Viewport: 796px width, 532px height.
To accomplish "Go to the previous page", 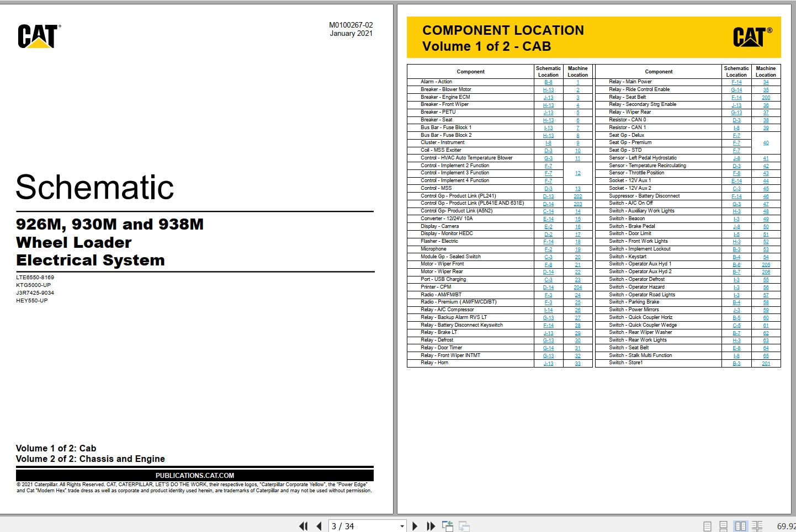I will coord(319,526).
